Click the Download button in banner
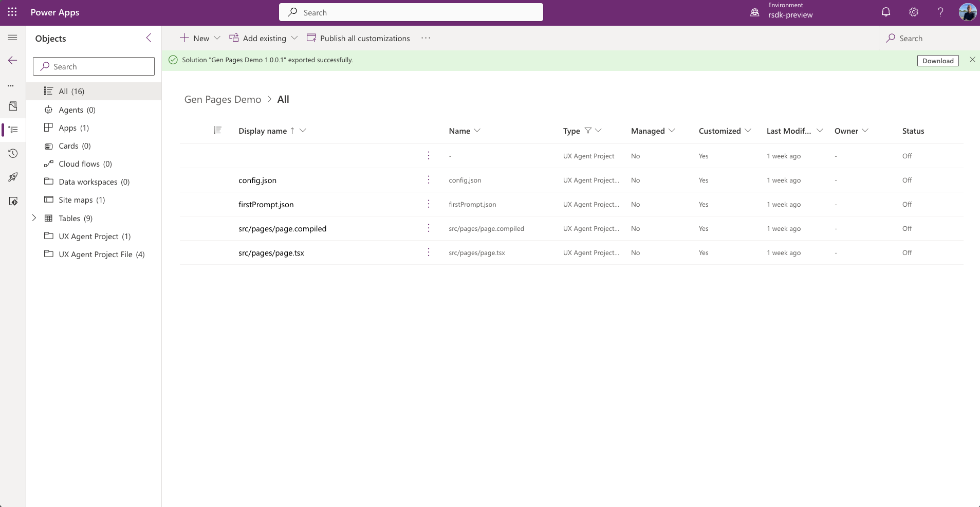This screenshot has width=980, height=507. [x=937, y=61]
